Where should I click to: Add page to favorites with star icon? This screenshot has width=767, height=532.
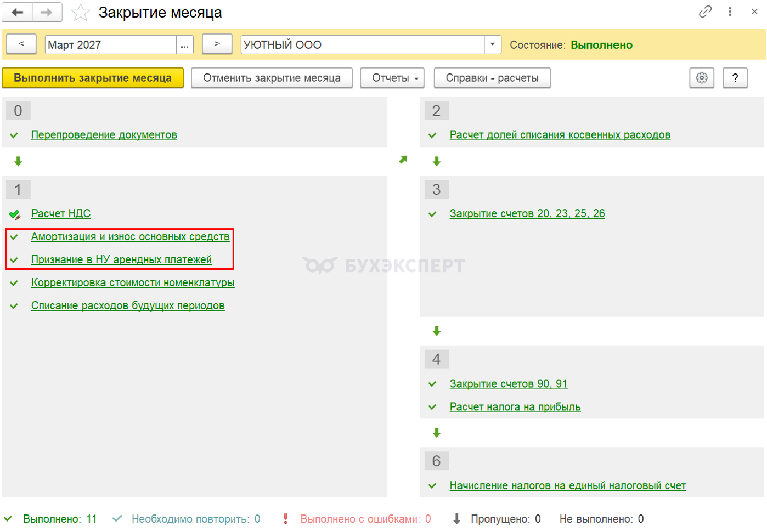(81, 13)
